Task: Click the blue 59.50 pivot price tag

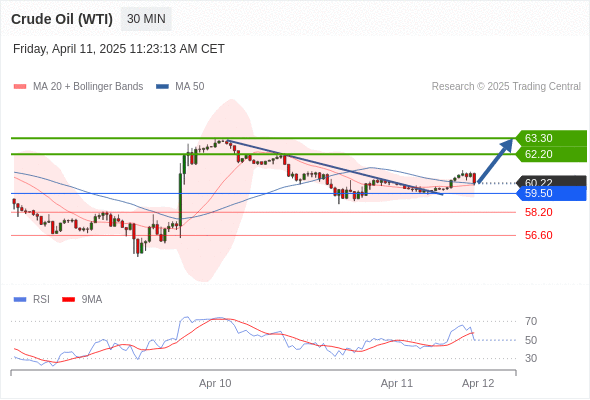Action: click(551, 193)
